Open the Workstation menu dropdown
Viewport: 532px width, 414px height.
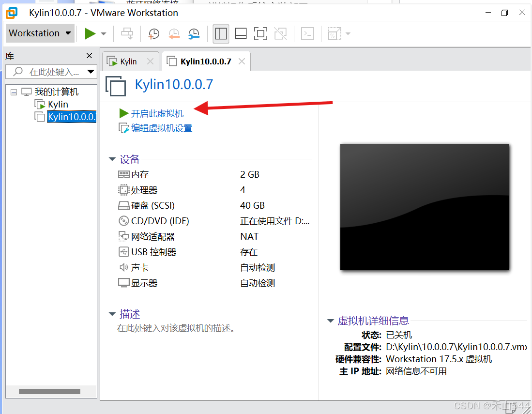(x=40, y=33)
